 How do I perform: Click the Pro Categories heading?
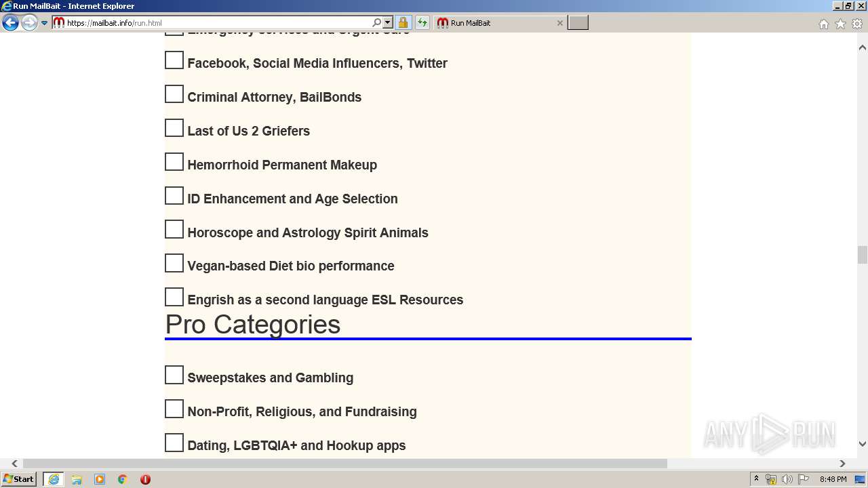253,324
